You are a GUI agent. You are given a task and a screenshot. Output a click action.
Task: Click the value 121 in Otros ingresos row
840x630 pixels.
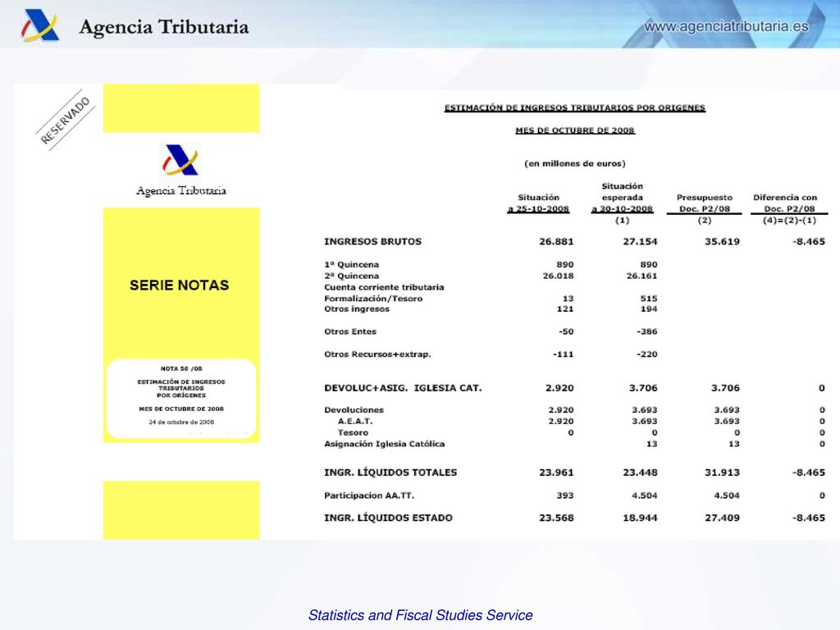tap(565, 309)
